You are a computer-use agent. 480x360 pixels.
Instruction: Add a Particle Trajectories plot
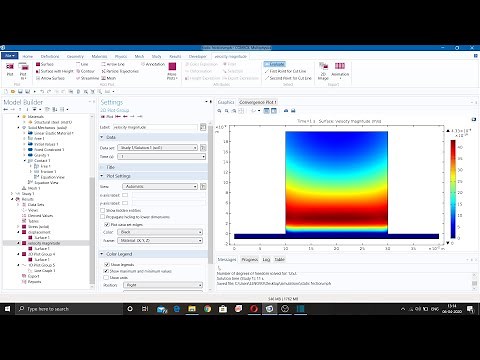(120, 71)
